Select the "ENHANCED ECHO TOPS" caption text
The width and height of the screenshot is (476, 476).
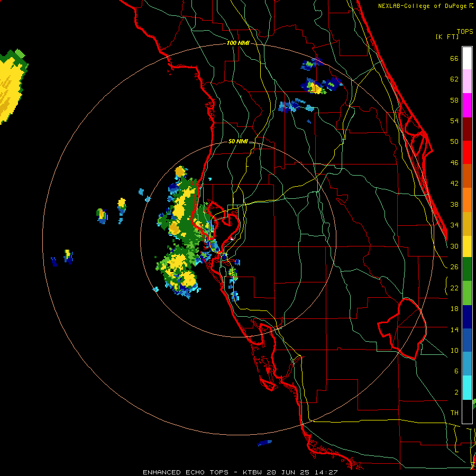(x=186, y=472)
